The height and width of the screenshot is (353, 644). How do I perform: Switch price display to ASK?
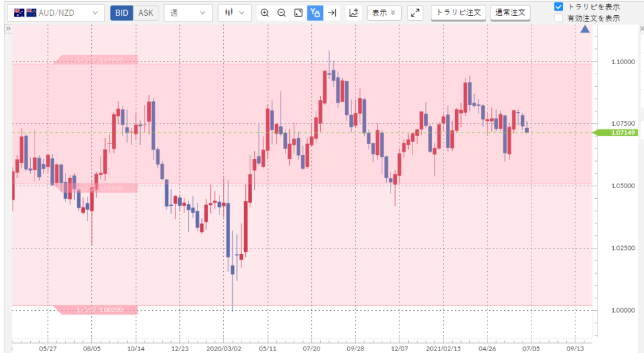coord(145,13)
